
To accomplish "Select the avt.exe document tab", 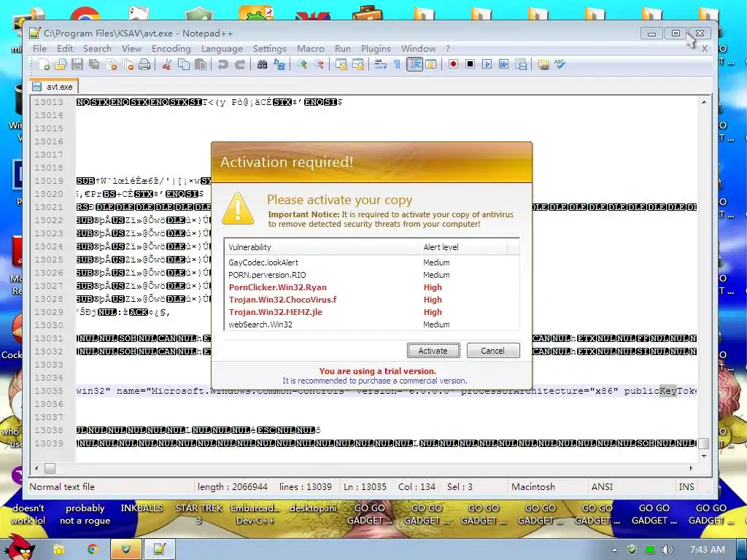I will (53, 86).
